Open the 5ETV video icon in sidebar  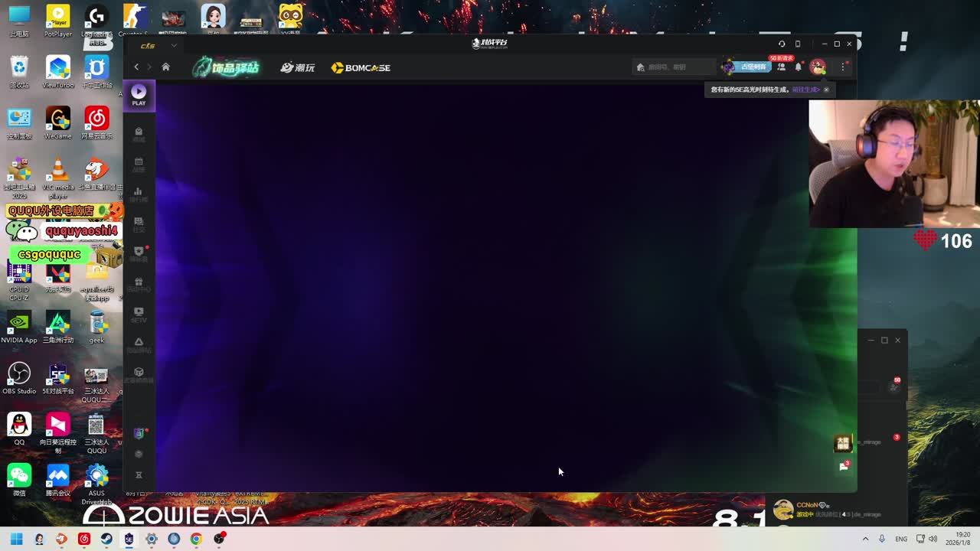(139, 312)
